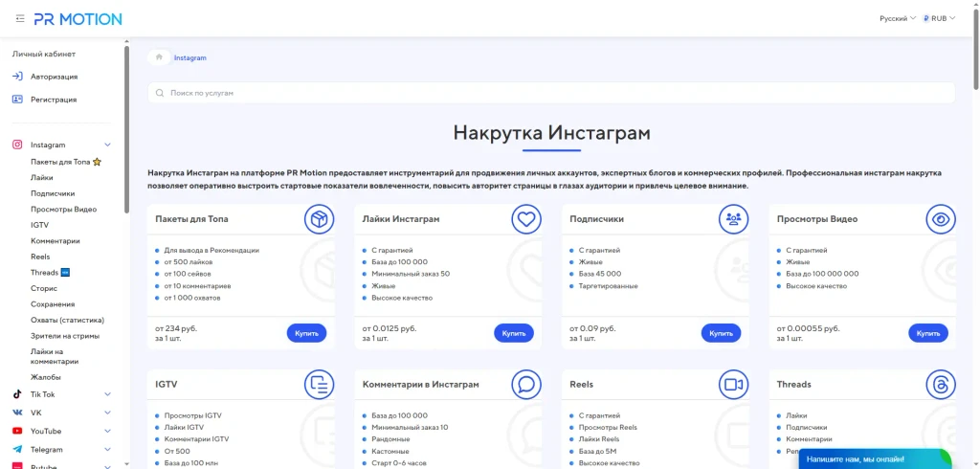Open Комментарии in the sidebar menu
This screenshot has width=980, height=469.
[55, 241]
